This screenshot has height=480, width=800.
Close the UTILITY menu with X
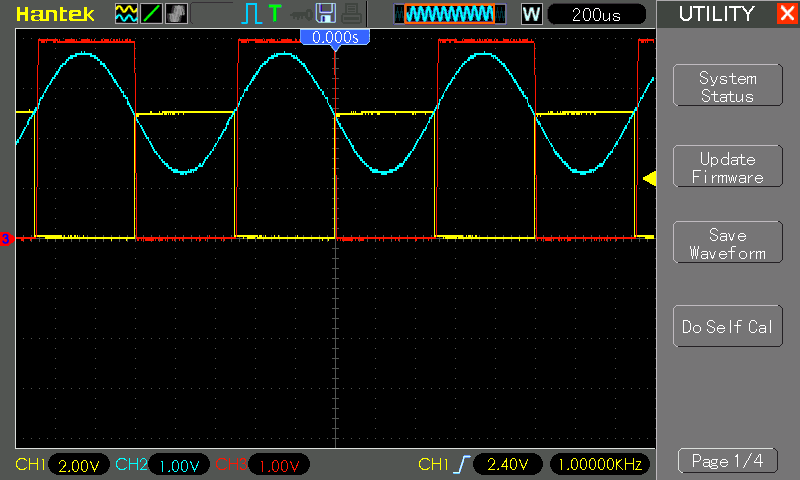787,13
